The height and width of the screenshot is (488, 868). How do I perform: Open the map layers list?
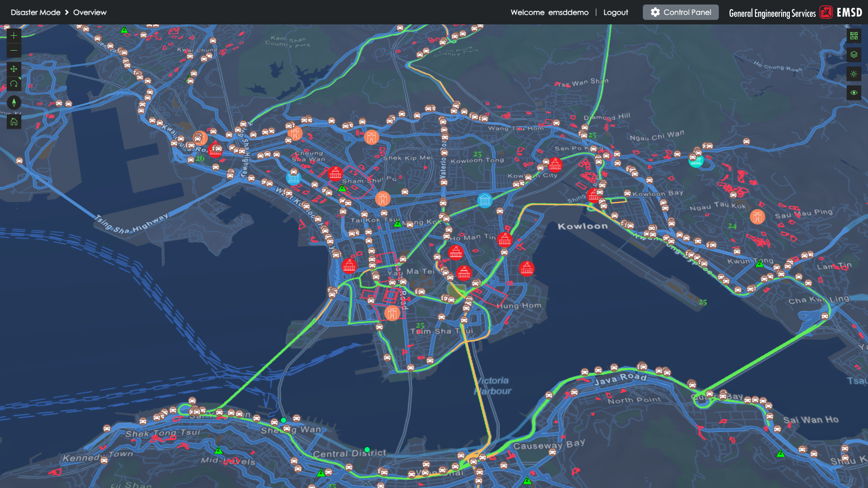click(x=854, y=55)
